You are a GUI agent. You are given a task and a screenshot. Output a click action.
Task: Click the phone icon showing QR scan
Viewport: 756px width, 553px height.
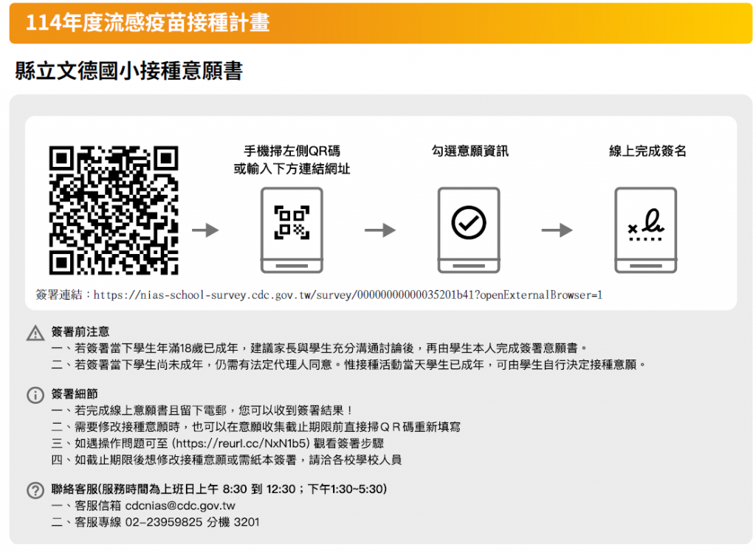[292, 230]
